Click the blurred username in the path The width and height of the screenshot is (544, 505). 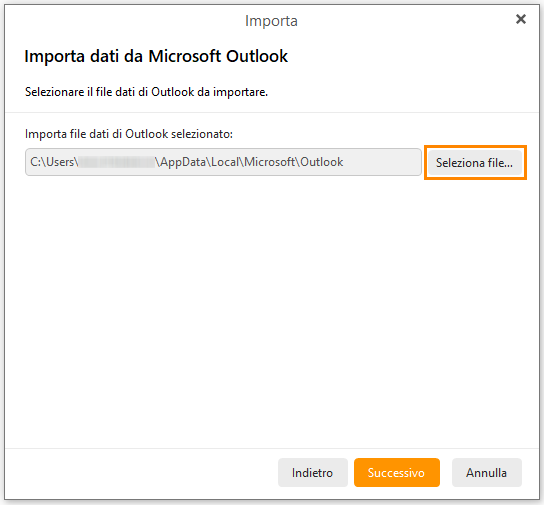click(x=117, y=162)
